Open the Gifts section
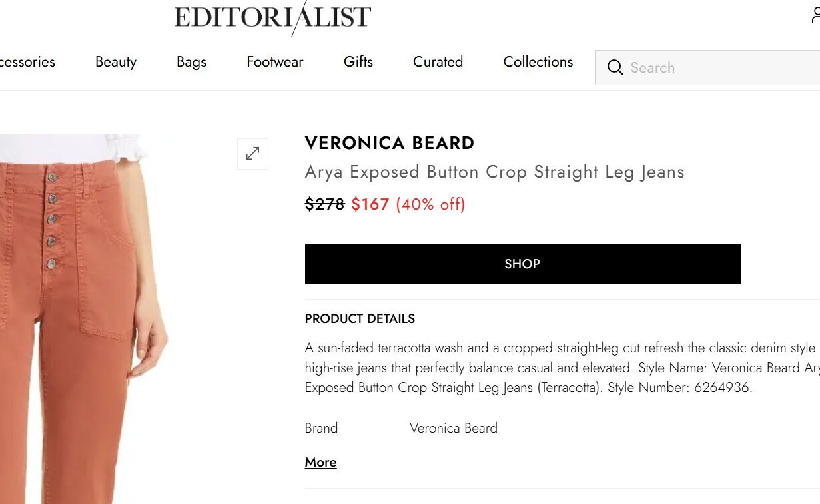The height and width of the screenshot is (504, 820). (x=358, y=62)
